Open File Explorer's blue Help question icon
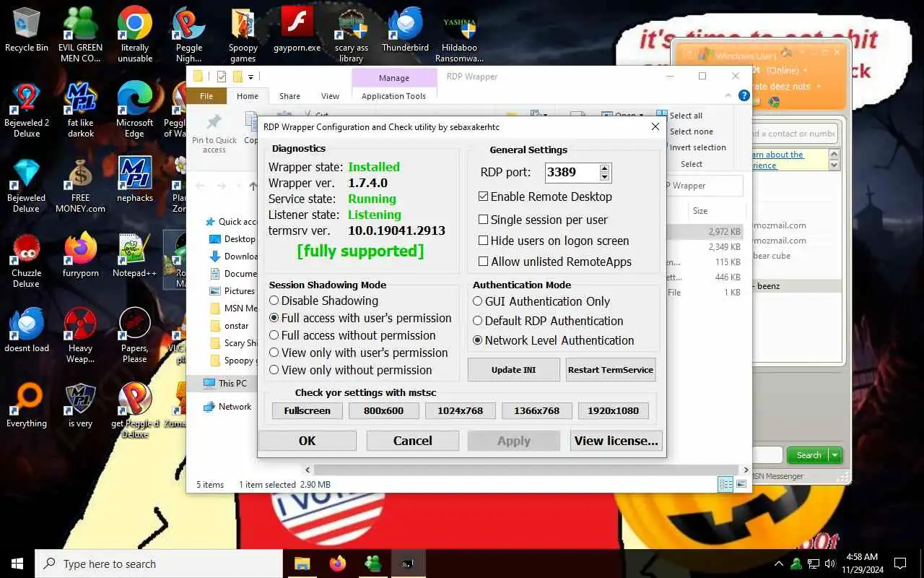The height and width of the screenshot is (578, 924). click(x=744, y=95)
